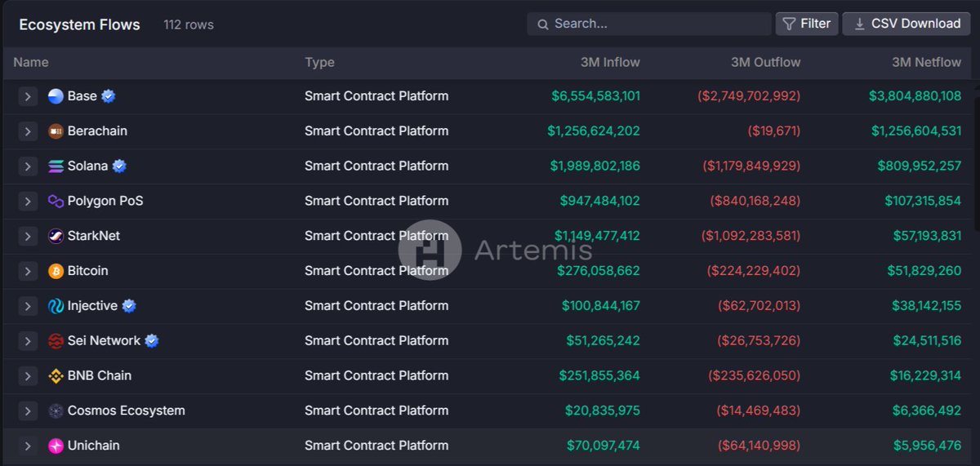Download the table as CSV
This screenshot has height=466, width=980.
pos(907,24)
